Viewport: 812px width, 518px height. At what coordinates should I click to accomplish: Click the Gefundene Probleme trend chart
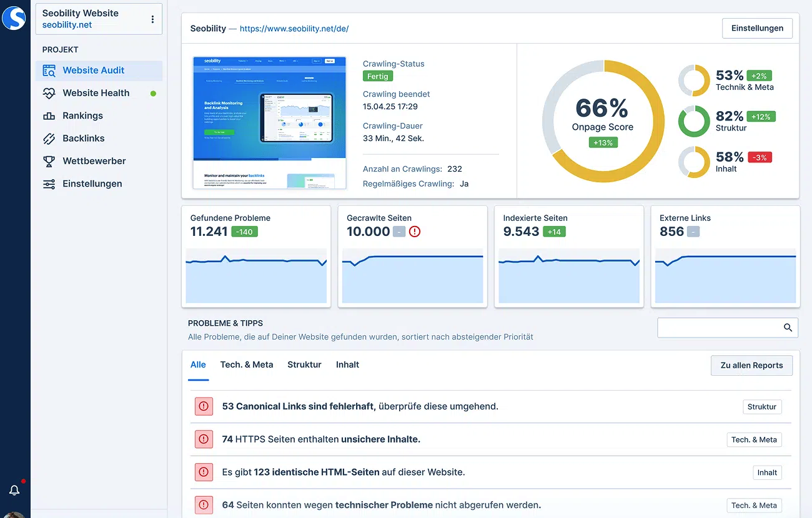point(256,275)
